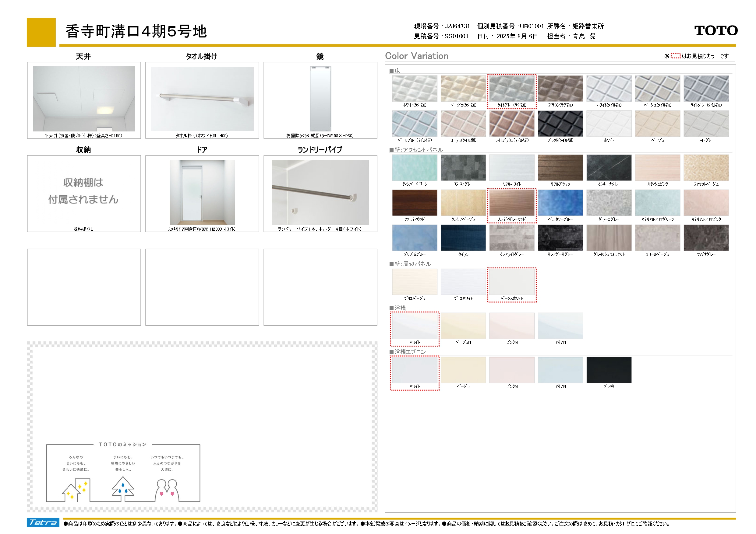Click the tall mirror product image
This screenshot has height=534, width=756.
(x=320, y=99)
